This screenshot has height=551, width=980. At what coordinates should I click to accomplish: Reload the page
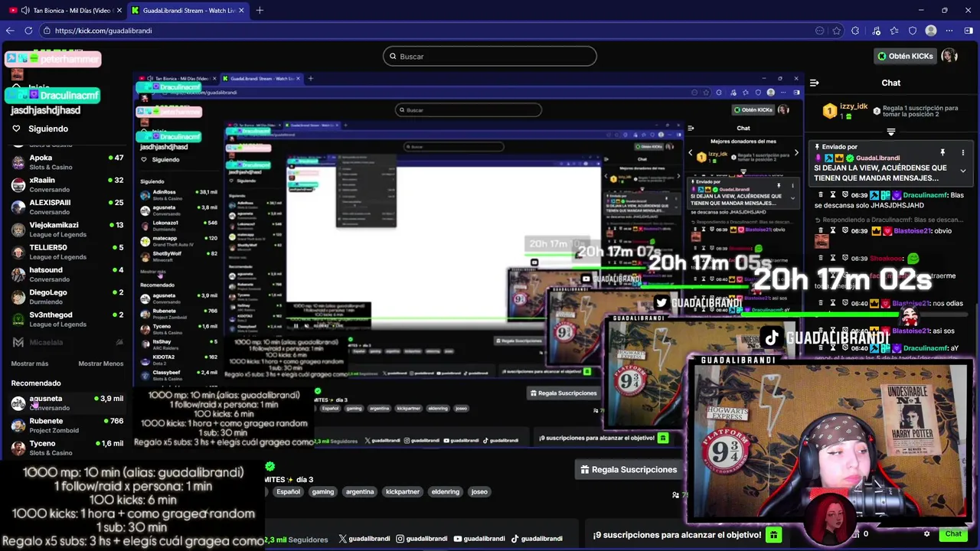(x=28, y=31)
